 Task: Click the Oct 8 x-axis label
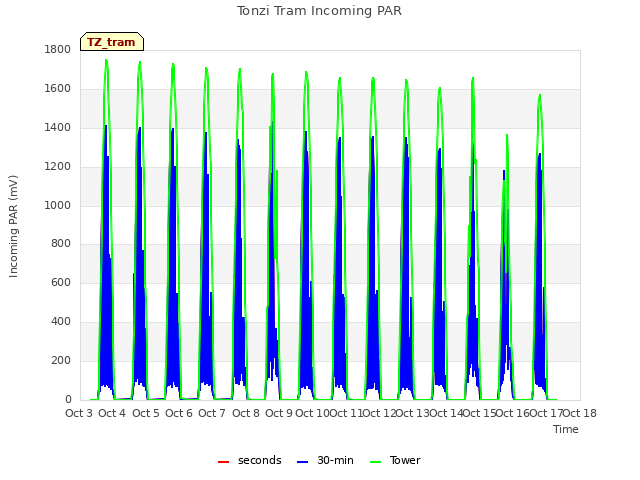coord(246,413)
